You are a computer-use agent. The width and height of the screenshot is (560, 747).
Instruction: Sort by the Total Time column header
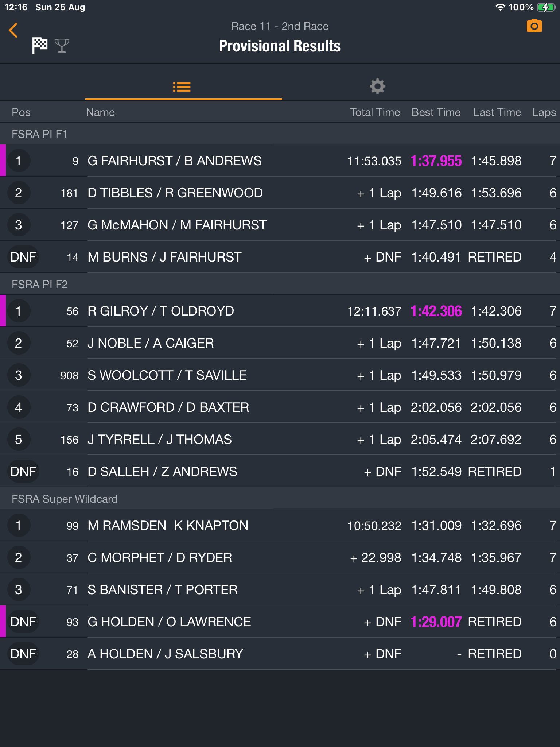375,112
